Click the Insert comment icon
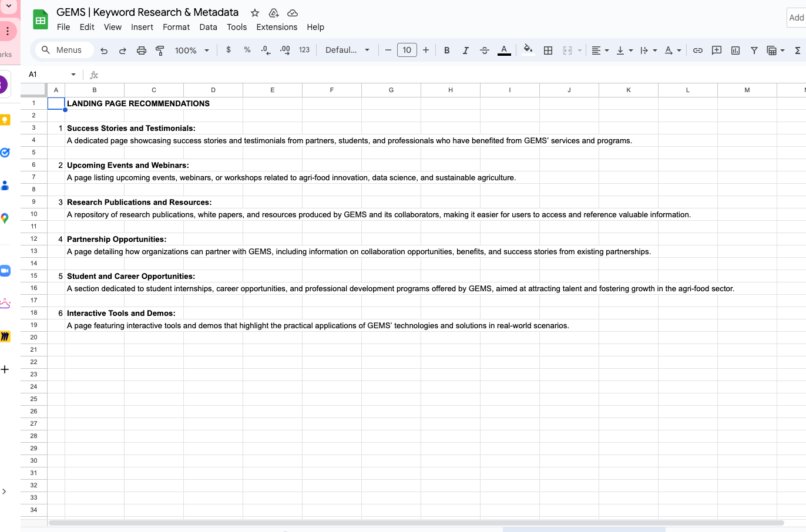The image size is (806, 532). [x=716, y=50]
